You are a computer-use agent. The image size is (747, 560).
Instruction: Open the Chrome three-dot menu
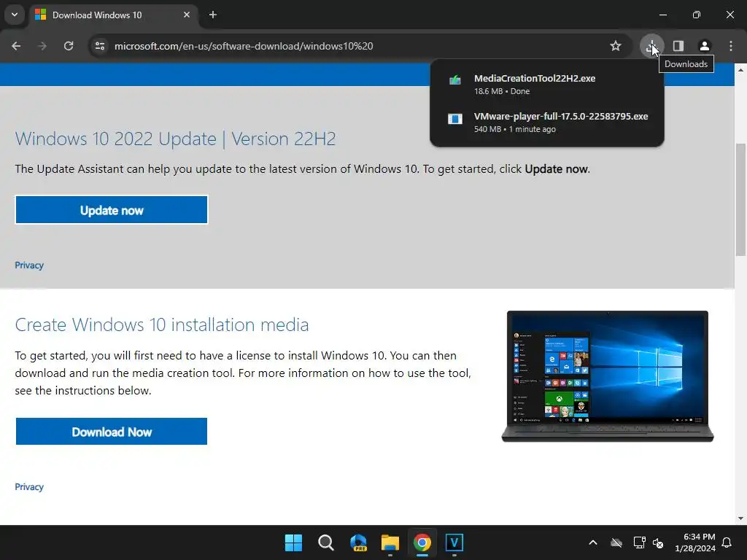pos(731,46)
